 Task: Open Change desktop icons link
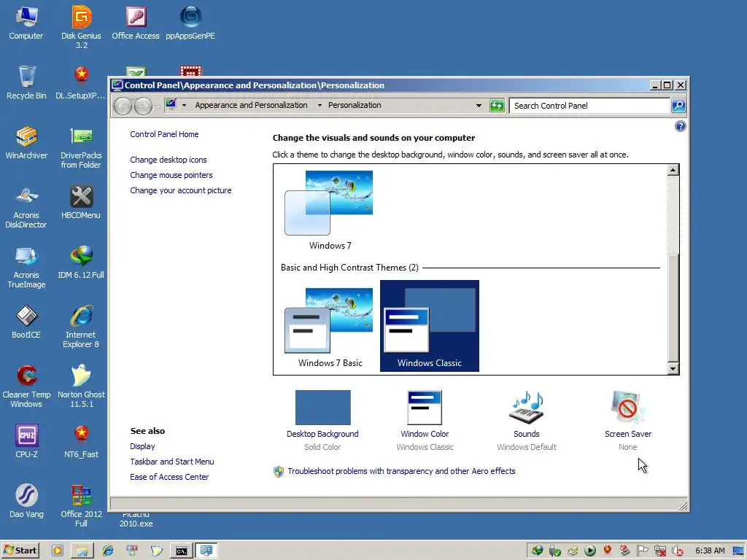pos(169,160)
